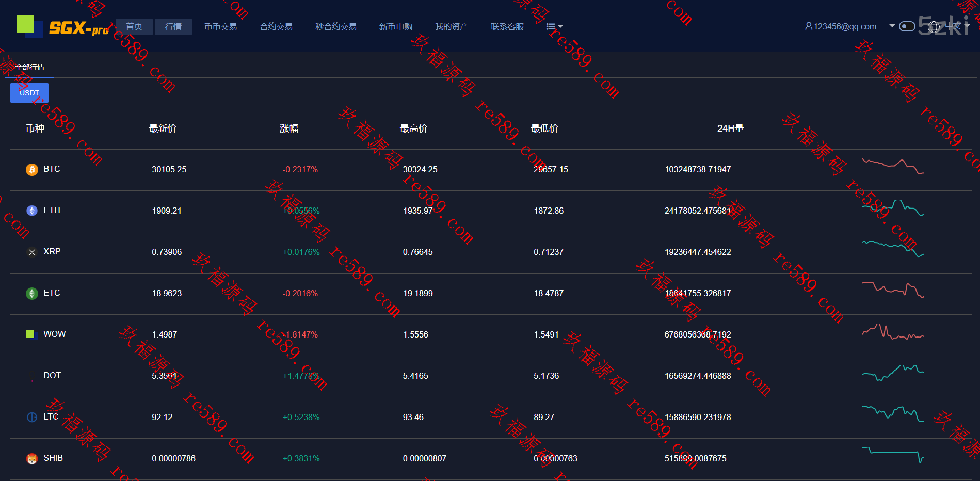
Task: Click the user profile icon beside the email
Action: (x=809, y=26)
